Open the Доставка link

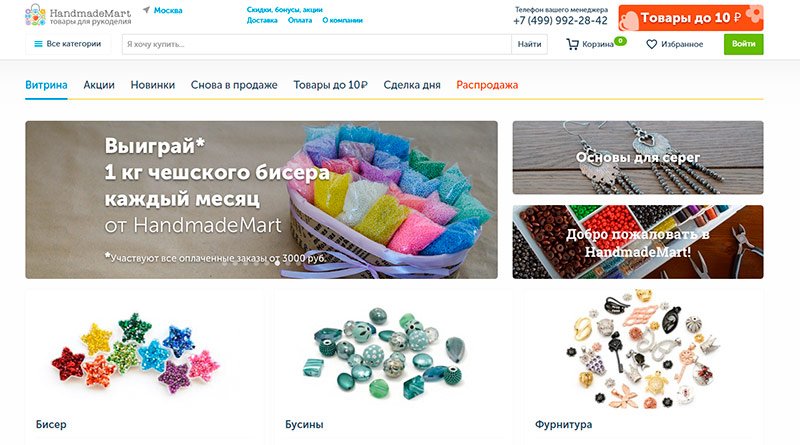262,20
